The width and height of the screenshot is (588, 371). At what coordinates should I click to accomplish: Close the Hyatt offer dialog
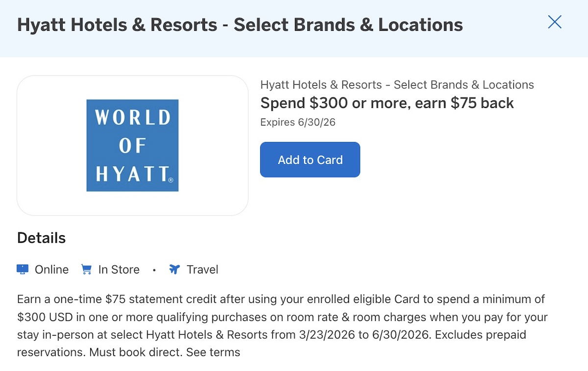[554, 22]
